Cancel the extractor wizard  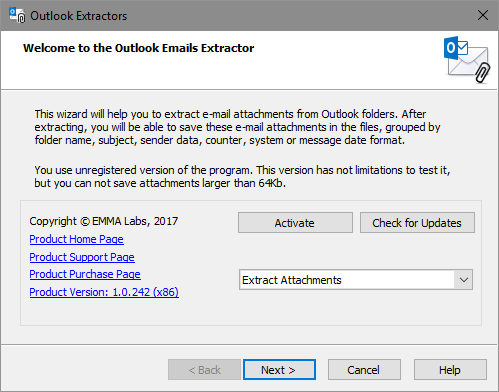pos(364,370)
